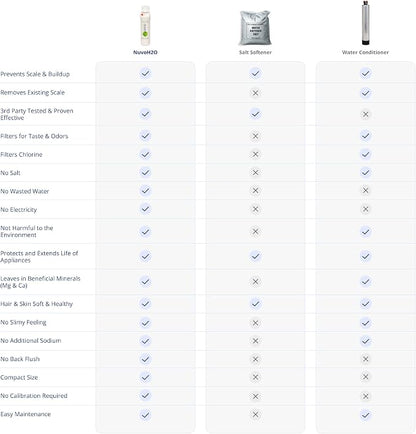Click the Water Conditioner tank image
The image size is (416, 434).
[366, 23]
